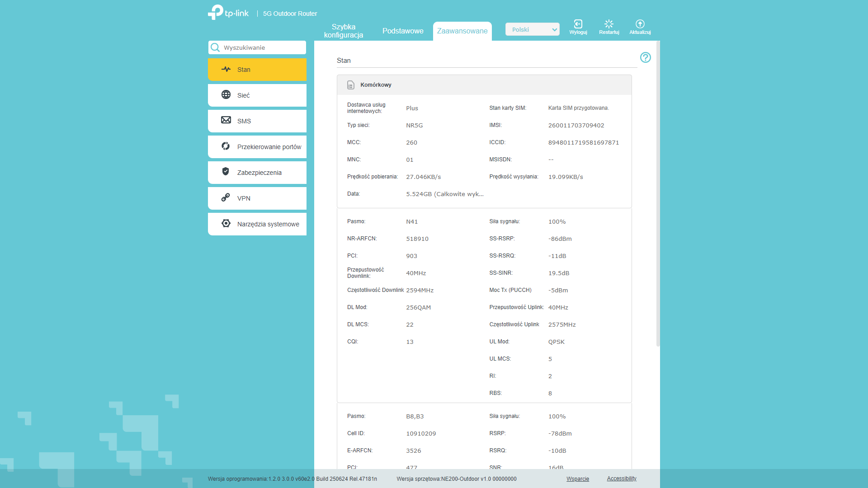Open the Polski language dropdown
The image size is (868, 488).
(x=532, y=29)
